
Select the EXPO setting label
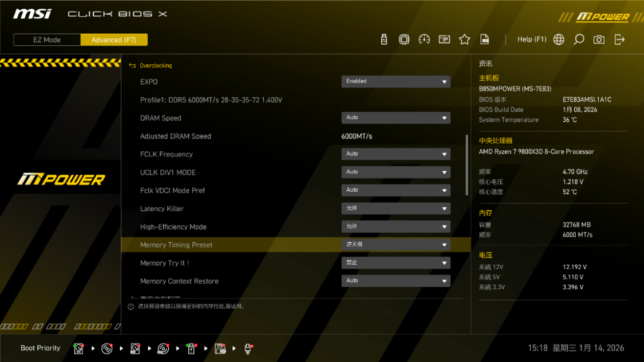pyautogui.click(x=149, y=82)
